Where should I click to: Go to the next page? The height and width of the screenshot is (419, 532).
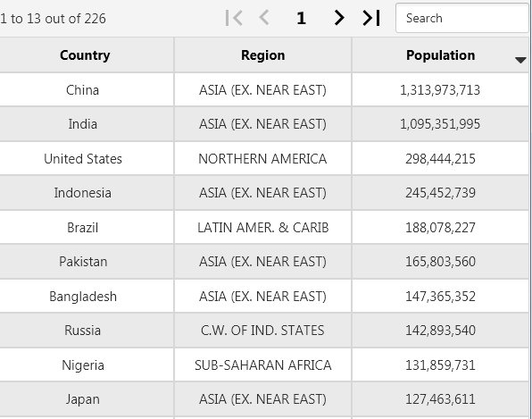[x=338, y=18]
